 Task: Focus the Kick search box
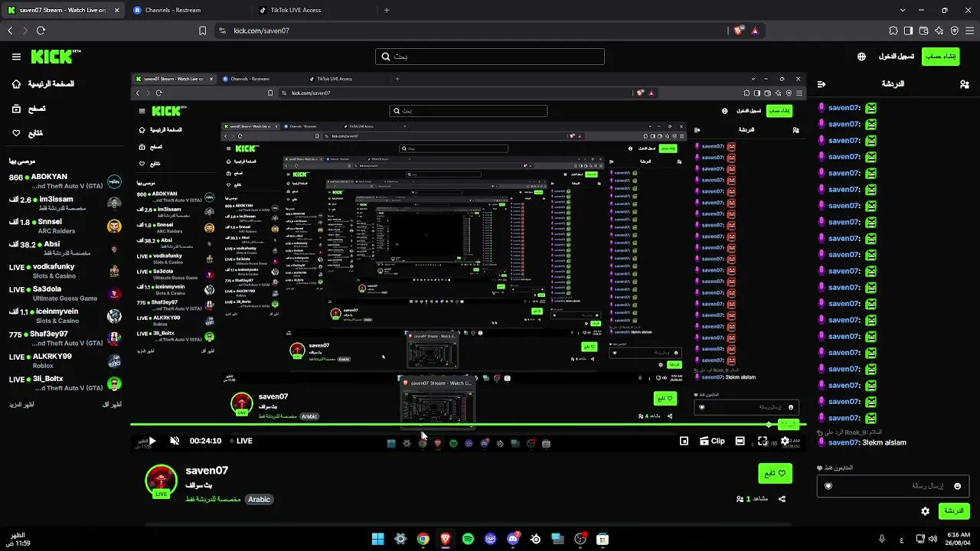tap(490, 57)
